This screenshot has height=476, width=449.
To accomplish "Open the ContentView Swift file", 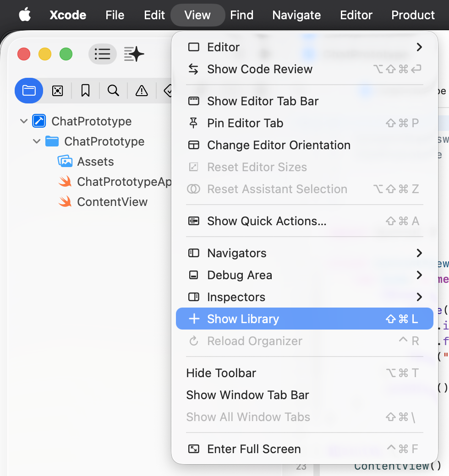I will (103, 201).
